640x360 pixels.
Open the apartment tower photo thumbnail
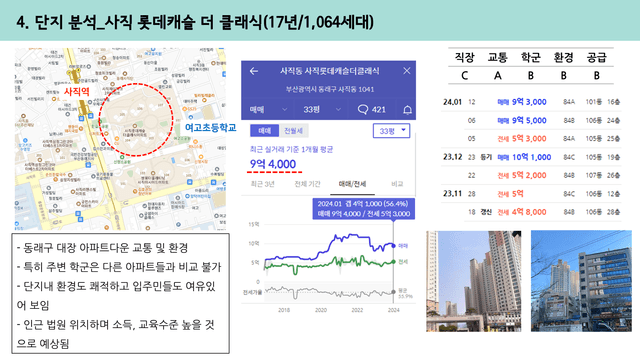click(x=473, y=281)
